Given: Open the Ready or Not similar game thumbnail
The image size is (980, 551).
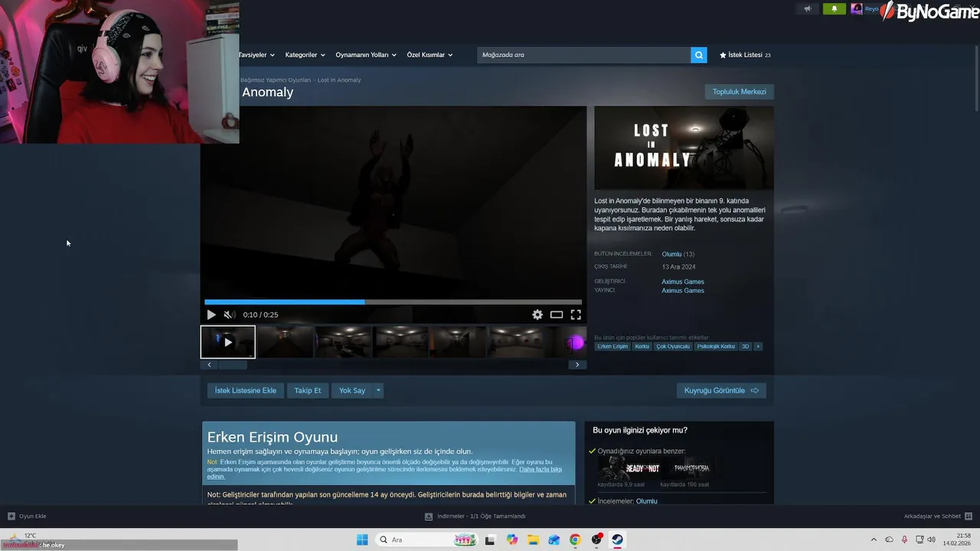Looking at the screenshot, I should click(630, 468).
